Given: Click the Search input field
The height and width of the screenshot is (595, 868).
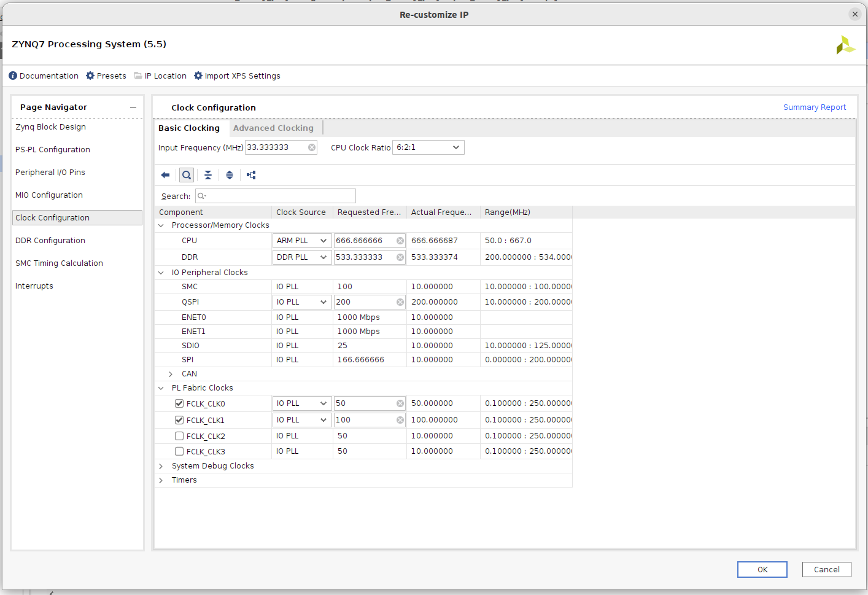Looking at the screenshot, I should pos(276,196).
